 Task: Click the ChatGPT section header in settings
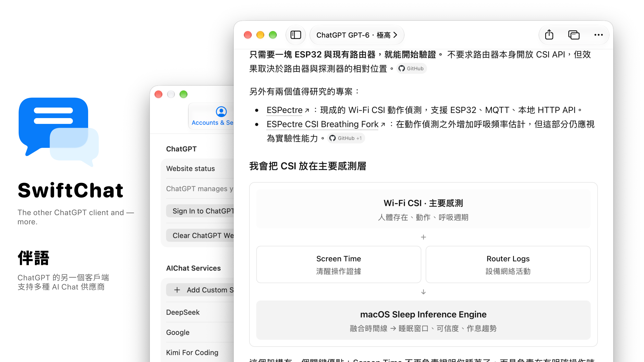click(x=181, y=149)
